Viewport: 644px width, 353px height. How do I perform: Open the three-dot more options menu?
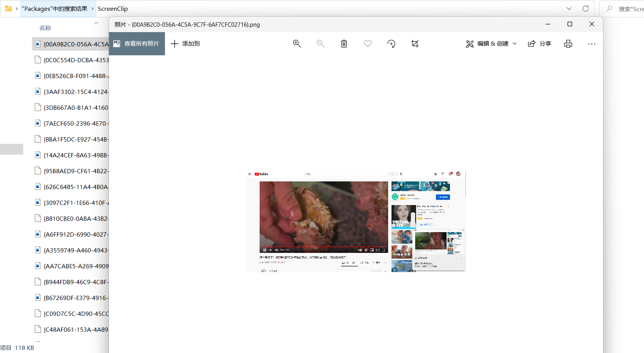pyautogui.click(x=591, y=44)
